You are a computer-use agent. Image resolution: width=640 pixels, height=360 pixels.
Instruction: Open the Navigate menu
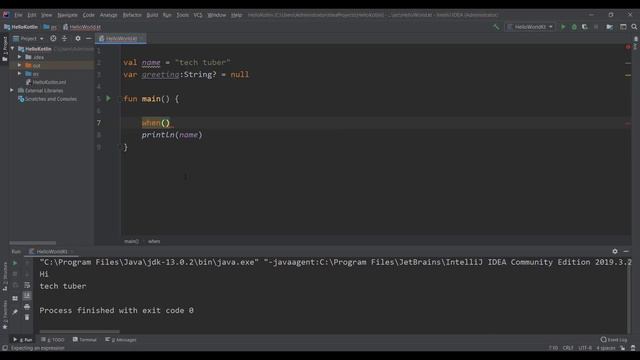pyautogui.click(x=67, y=15)
